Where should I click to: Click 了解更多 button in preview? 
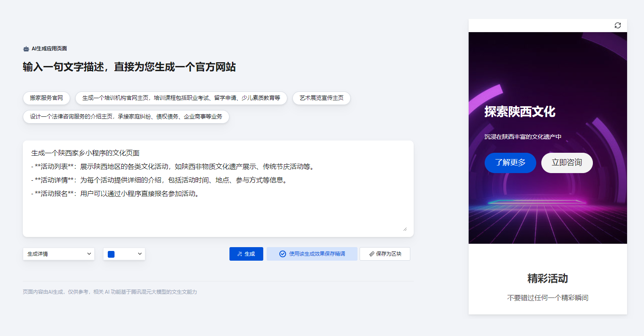point(510,163)
